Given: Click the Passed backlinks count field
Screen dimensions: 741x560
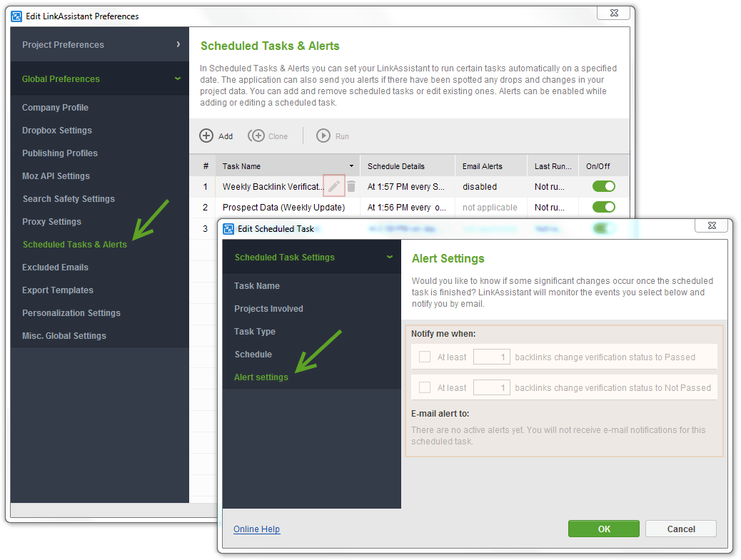Looking at the screenshot, I should 491,357.
